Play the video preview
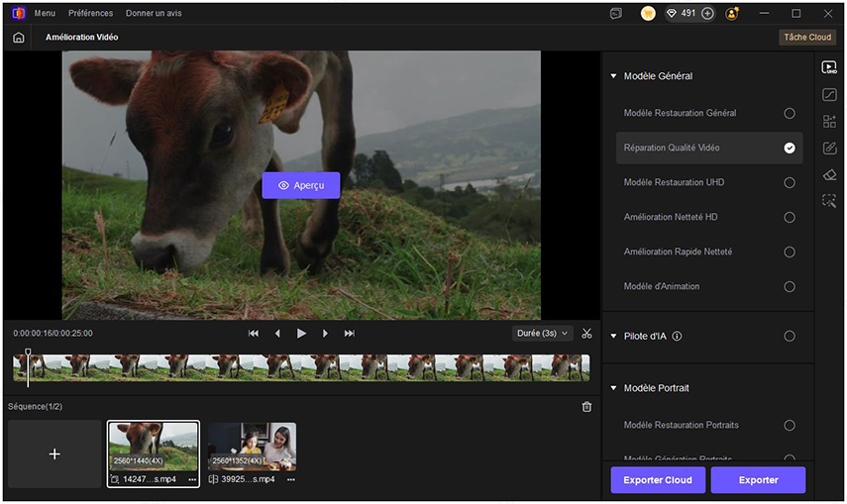Image resolution: width=847 pixels, height=504 pixels. pos(301,334)
